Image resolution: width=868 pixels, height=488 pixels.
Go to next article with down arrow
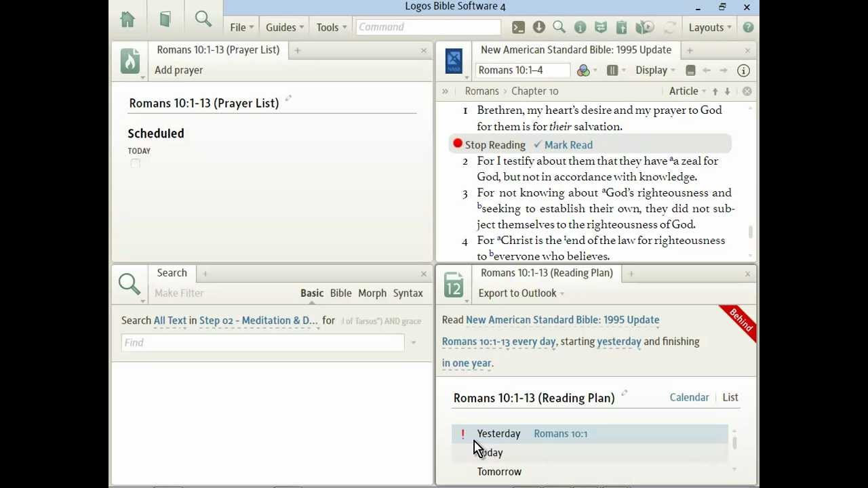pyautogui.click(x=727, y=91)
